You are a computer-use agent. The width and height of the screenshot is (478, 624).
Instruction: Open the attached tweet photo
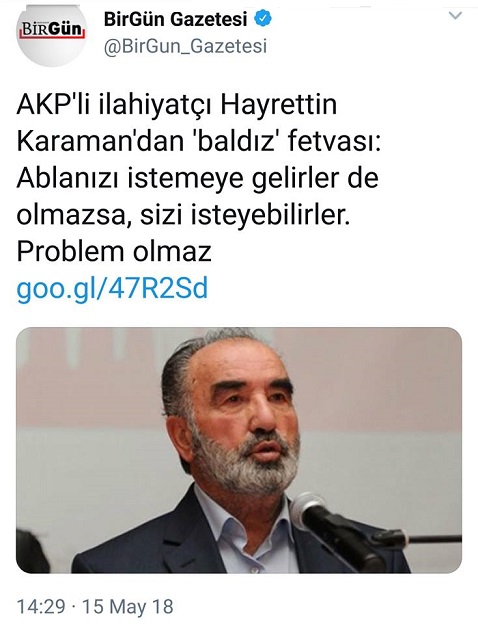point(239,450)
